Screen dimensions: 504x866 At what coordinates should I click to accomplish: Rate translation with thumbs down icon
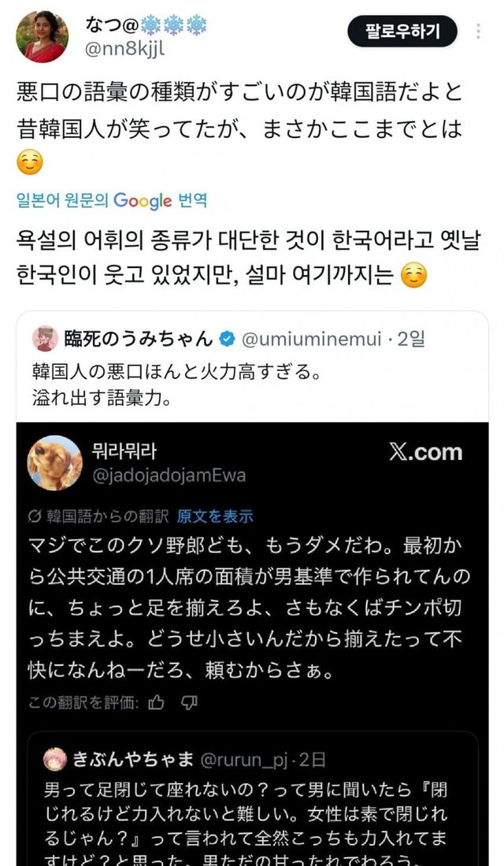[189, 703]
